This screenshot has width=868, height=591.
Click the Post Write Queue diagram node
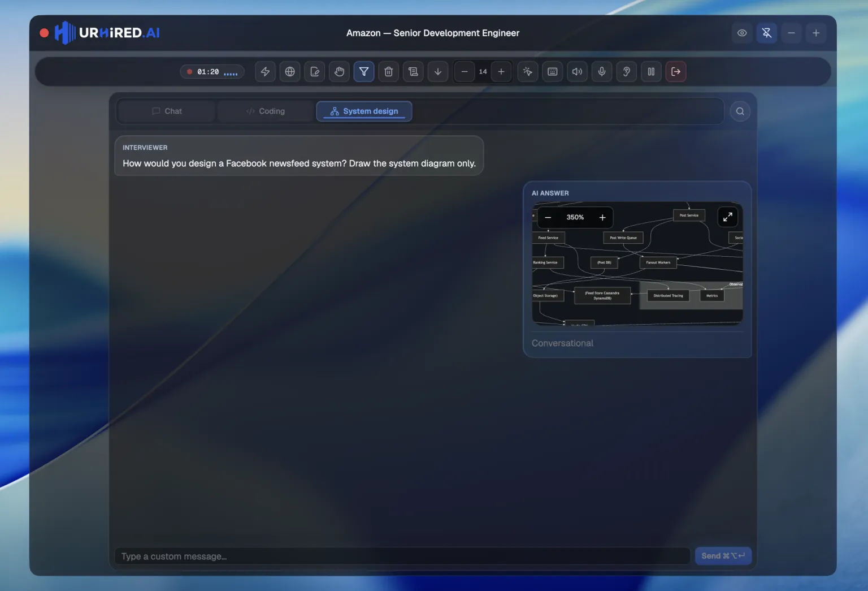click(x=623, y=238)
